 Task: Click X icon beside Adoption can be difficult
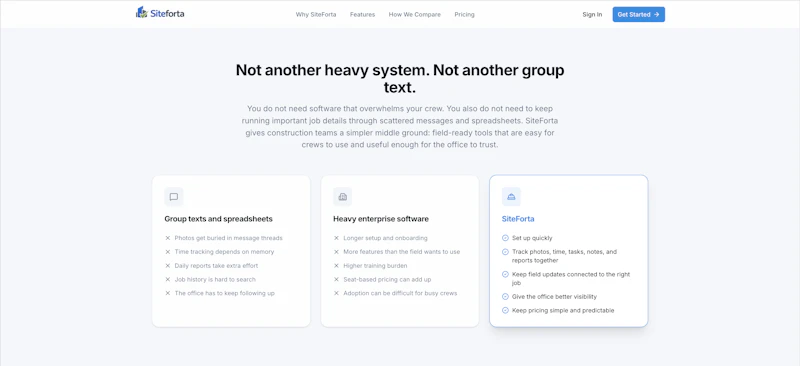(336, 293)
